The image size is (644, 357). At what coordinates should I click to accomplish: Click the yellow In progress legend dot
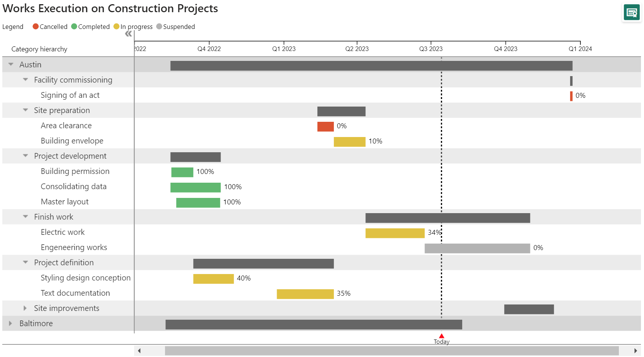[117, 27]
